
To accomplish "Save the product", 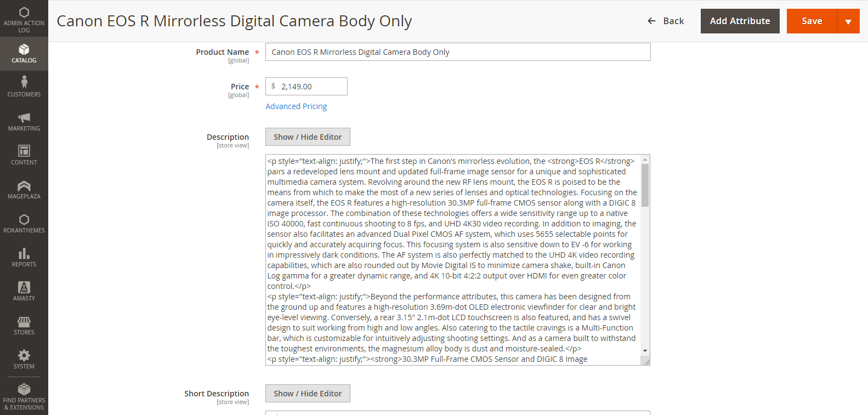I will point(812,21).
